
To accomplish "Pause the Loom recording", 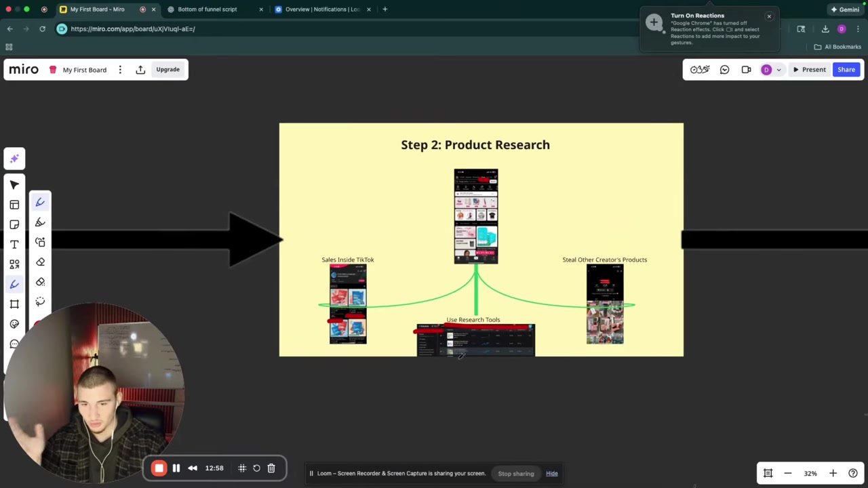I will pyautogui.click(x=176, y=468).
